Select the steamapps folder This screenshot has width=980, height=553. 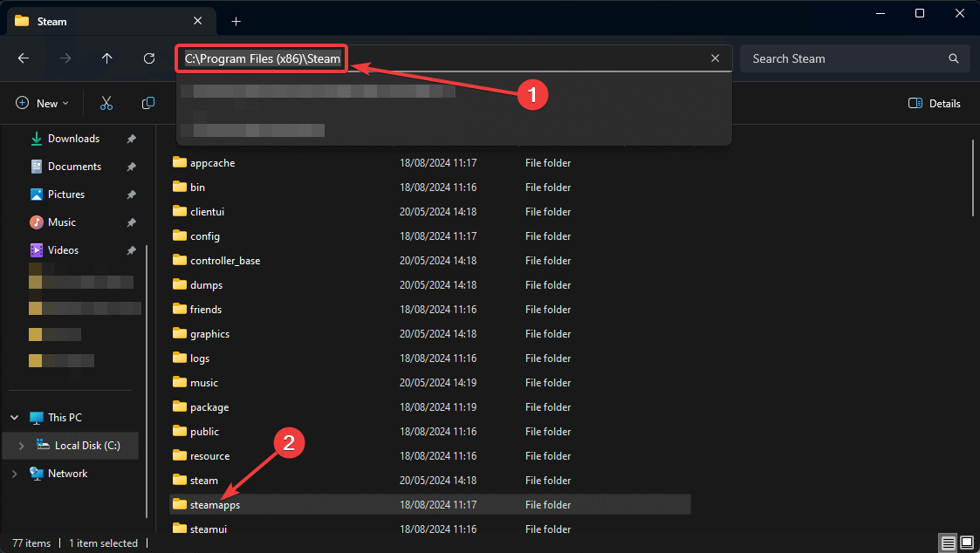[430, 504]
